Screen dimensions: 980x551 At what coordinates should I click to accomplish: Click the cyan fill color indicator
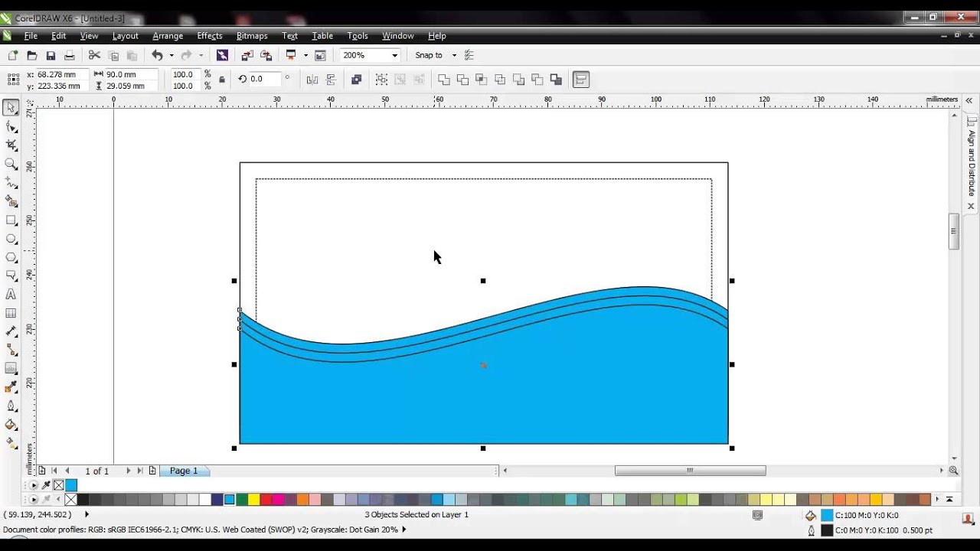[x=827, y=516]
